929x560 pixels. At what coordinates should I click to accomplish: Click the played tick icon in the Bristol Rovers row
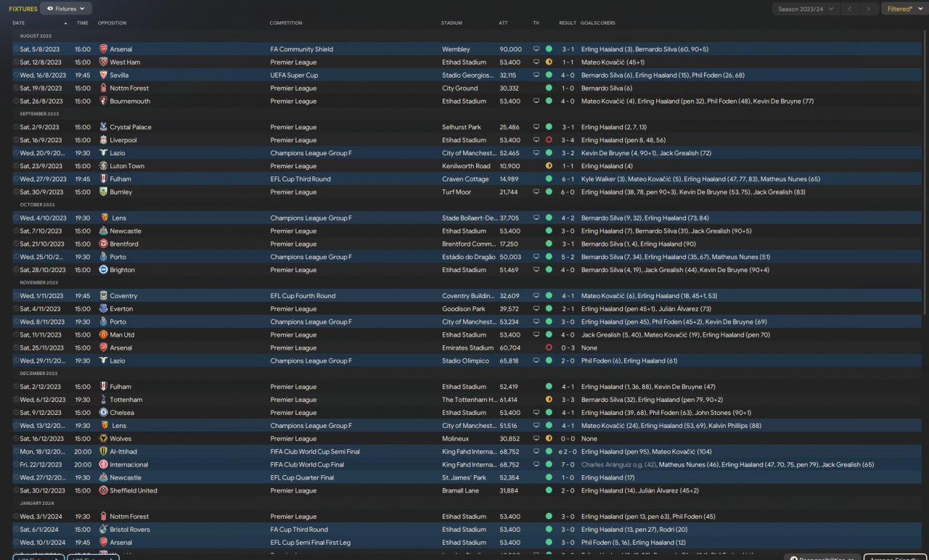(16, 530)
